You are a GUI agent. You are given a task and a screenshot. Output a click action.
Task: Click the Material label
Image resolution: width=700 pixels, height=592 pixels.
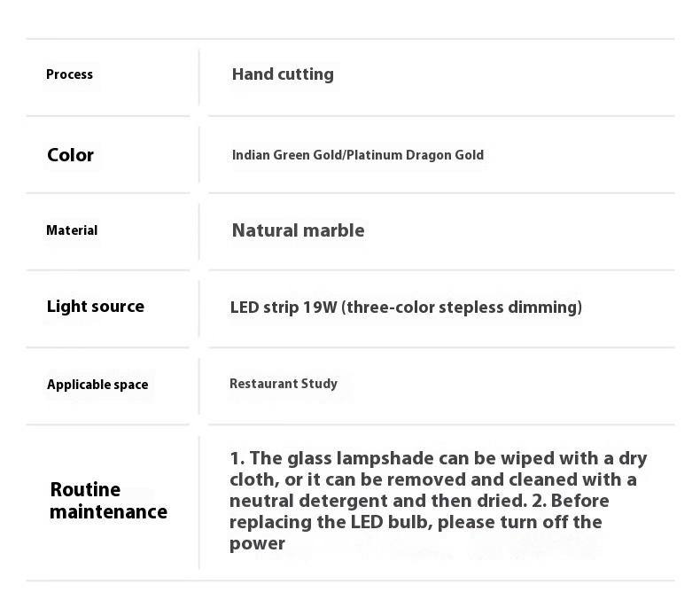coord(72,230)
